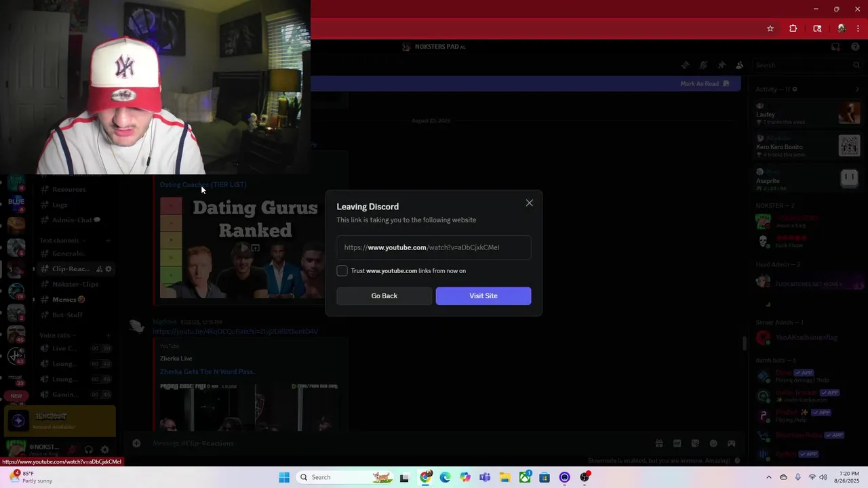This screenshot has width=868, height=488.
Task: Click message attachment plus button
Action: [x=136, y=443]
